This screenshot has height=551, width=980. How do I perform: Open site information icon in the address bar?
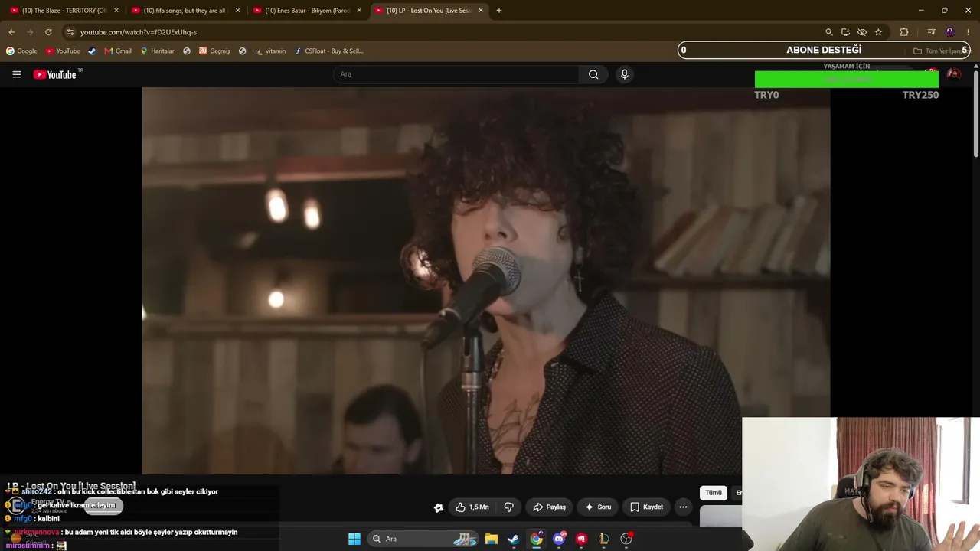[x=70, y=32]
